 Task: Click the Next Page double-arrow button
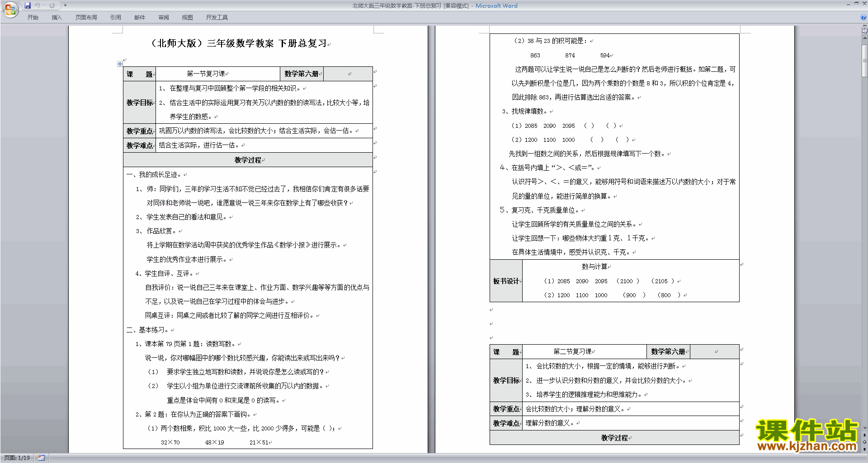coord(865,449)
